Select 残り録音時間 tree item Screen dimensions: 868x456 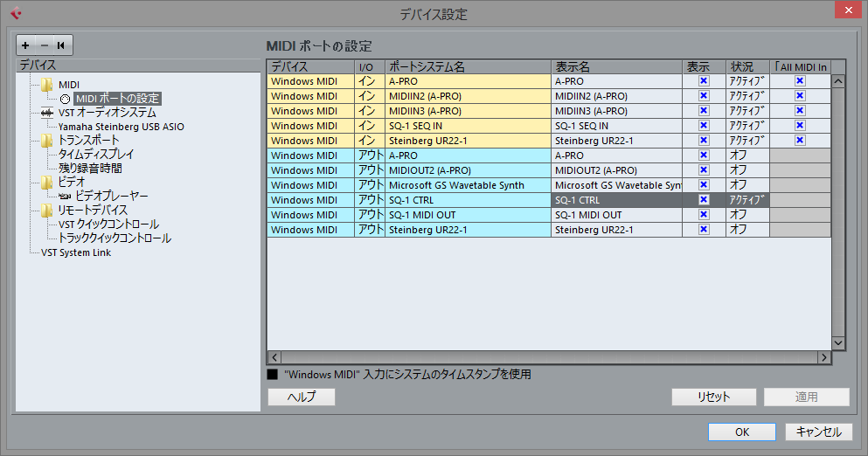90,169
